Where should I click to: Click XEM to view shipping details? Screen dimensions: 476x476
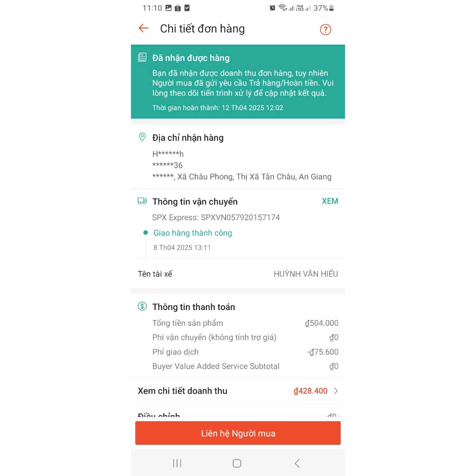click(x=330, y=201)
